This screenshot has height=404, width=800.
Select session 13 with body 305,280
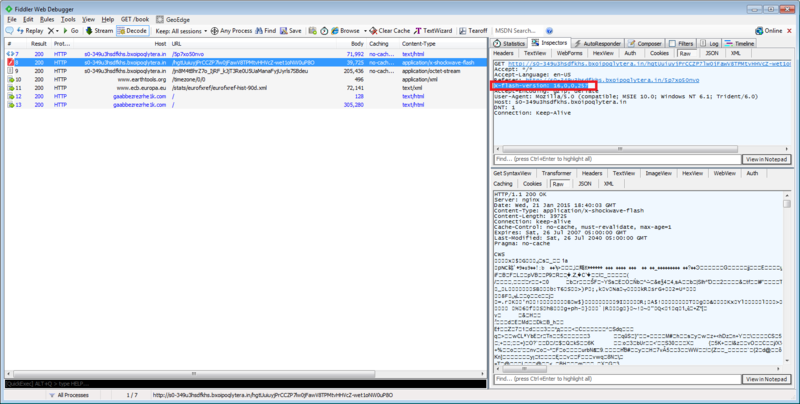tap(245, 105)
